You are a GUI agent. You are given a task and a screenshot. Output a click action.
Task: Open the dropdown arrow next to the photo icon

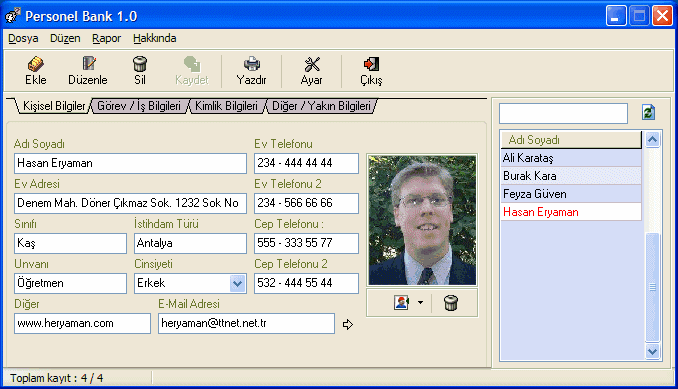click(x=420, y=303)
